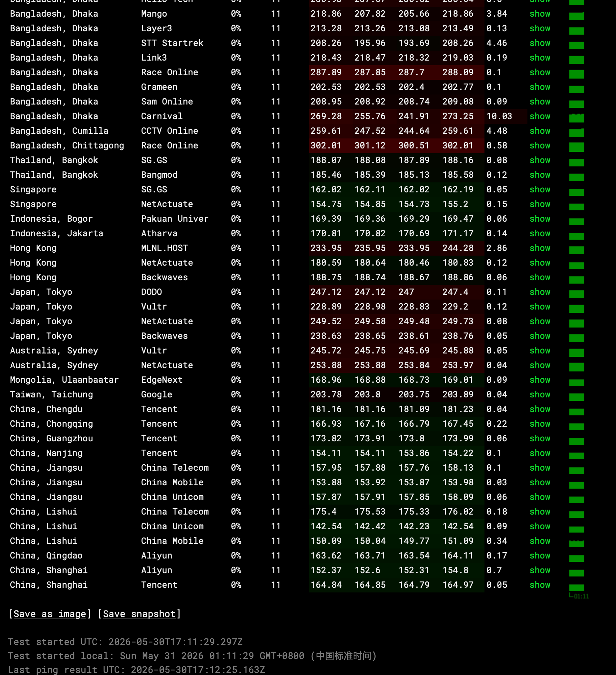Click show for Taichung Google row
The height and width of the screenshot is (675, 616).
click(540, 395)
